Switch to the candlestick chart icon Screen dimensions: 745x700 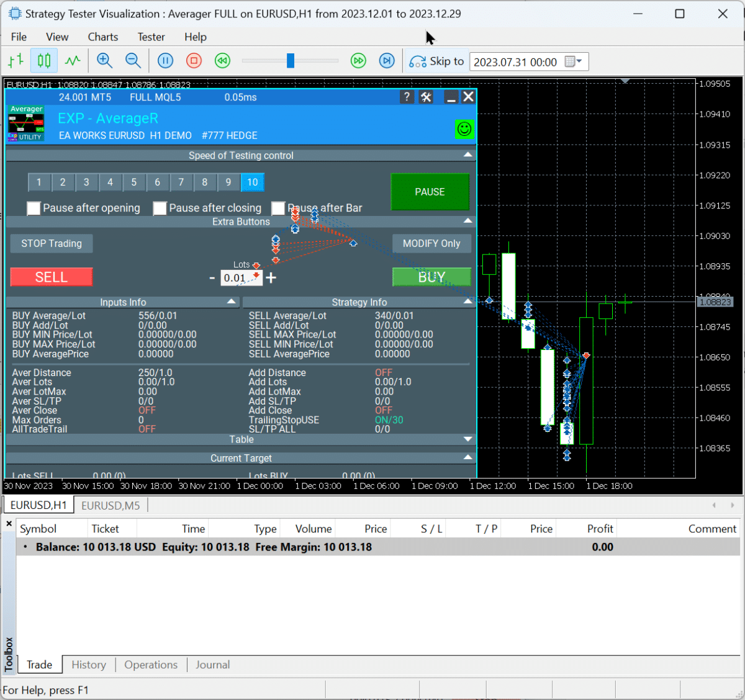coord(44,61)
